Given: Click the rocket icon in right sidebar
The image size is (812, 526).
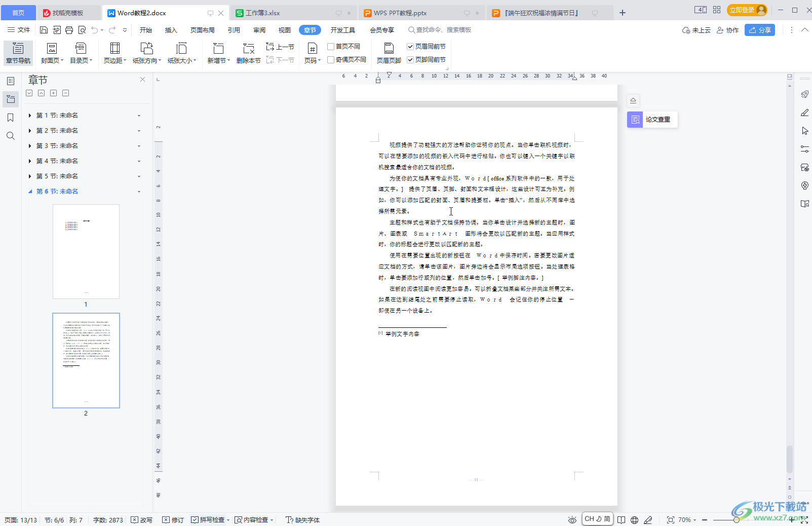Looking at the screenshot, I should [x=804, y=94].
